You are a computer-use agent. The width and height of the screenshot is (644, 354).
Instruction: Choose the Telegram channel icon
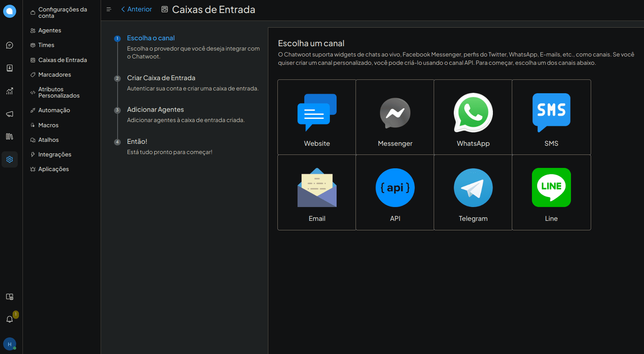point(473,188)
